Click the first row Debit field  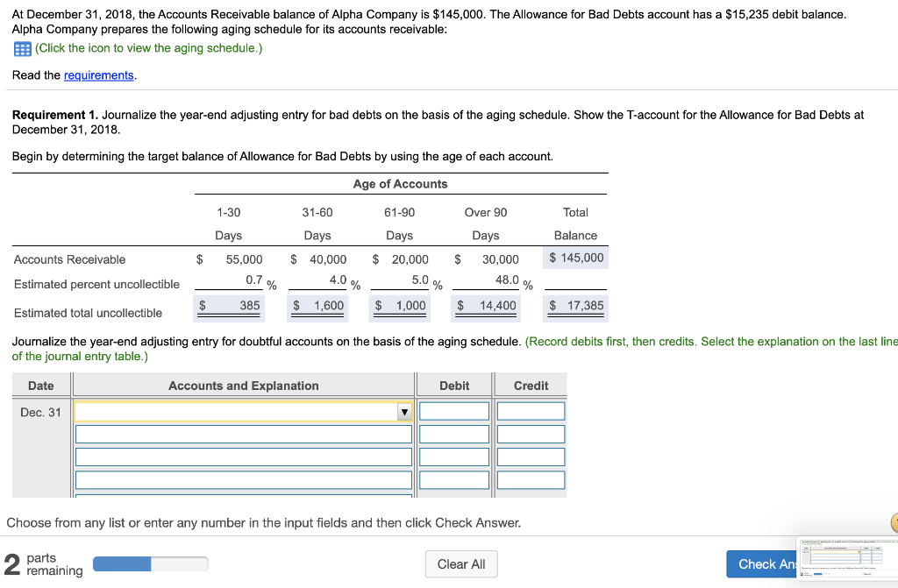click(454, 411)
